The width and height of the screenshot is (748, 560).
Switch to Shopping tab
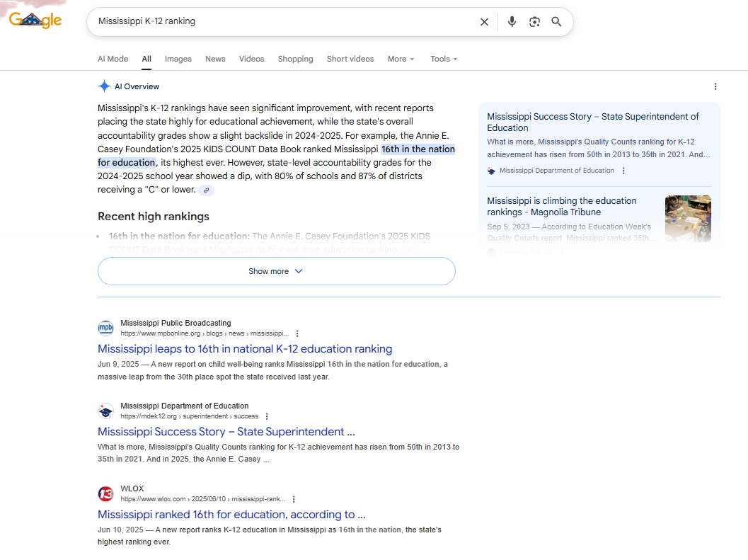[x=295, y=59]
